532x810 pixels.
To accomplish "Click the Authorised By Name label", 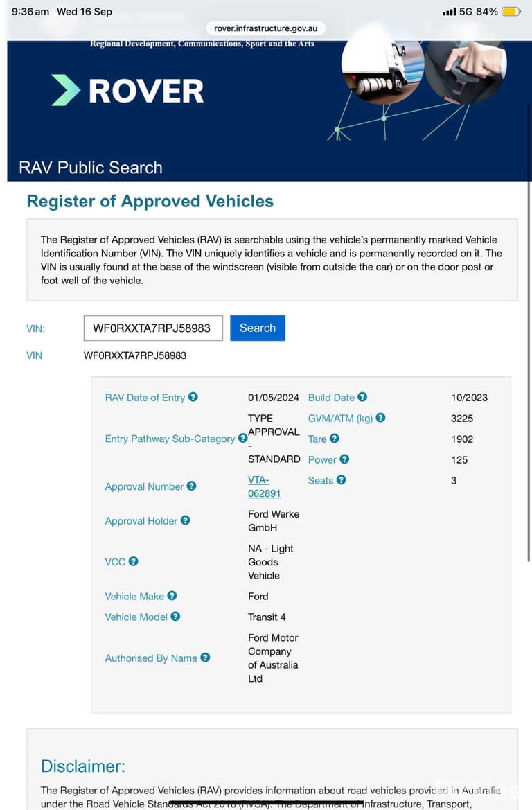I will (151, 658).
